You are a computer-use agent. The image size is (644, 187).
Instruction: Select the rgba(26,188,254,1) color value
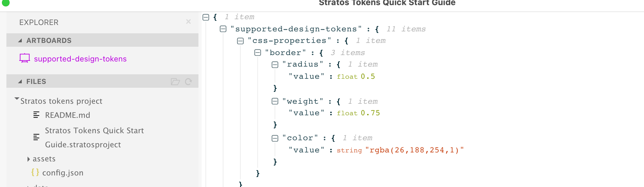point(415,150)
